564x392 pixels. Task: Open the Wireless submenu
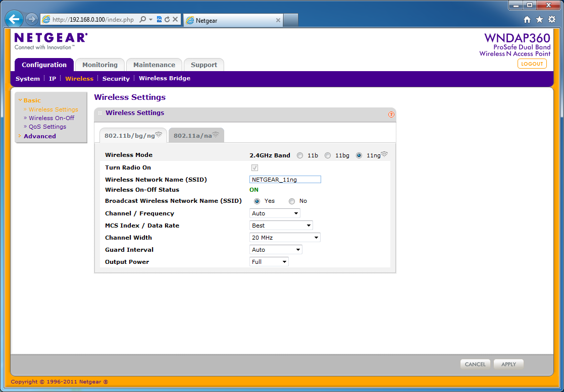tap(79, 79)
